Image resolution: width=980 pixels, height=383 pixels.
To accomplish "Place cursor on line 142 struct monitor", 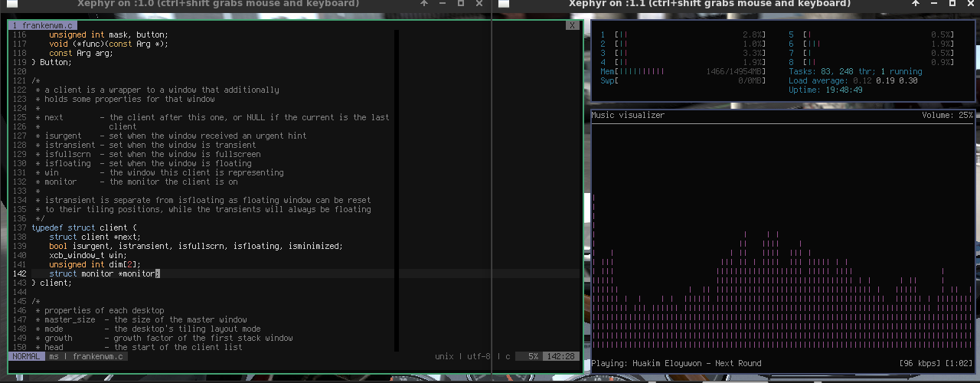I will click(x=103, y=273).
